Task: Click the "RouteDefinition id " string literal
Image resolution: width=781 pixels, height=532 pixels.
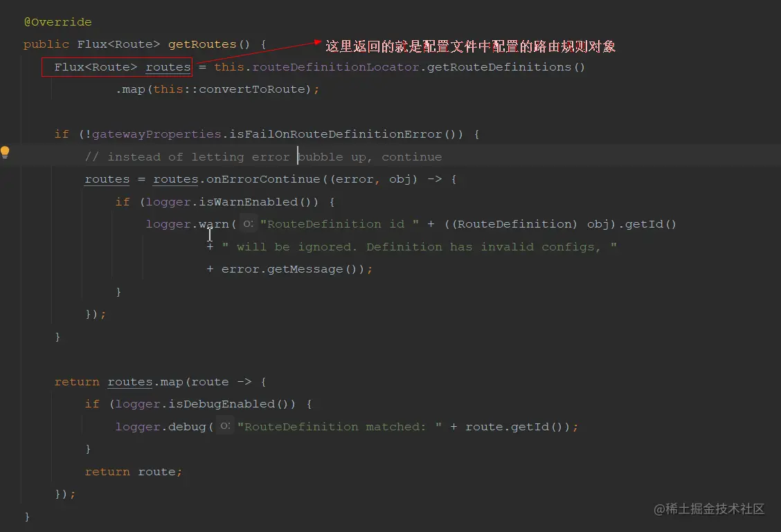Action: tap(339, 224)
